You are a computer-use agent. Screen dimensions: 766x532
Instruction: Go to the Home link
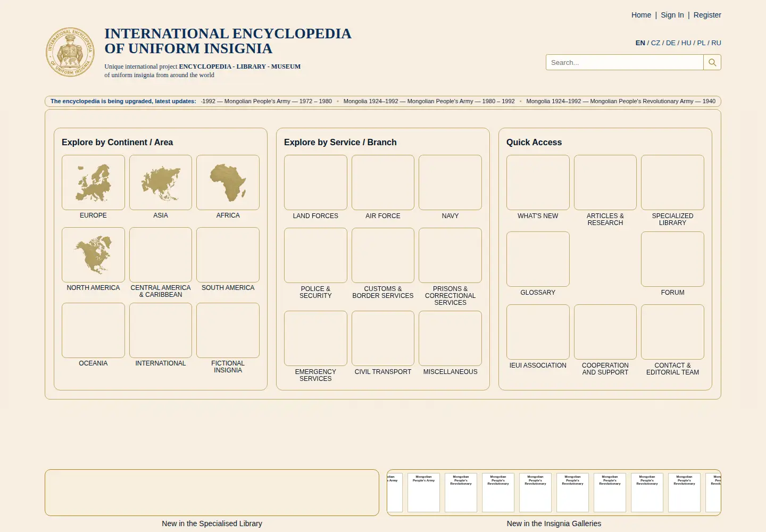tap(641, 15)
